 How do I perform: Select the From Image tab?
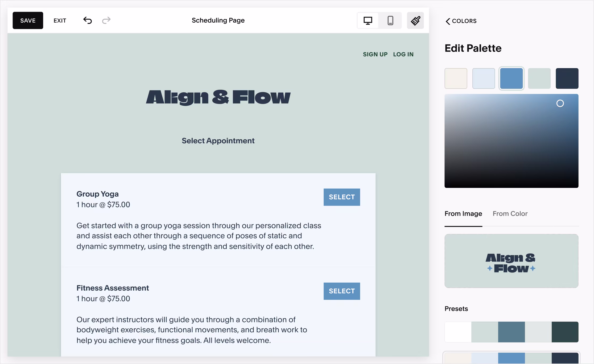point(463,214)
